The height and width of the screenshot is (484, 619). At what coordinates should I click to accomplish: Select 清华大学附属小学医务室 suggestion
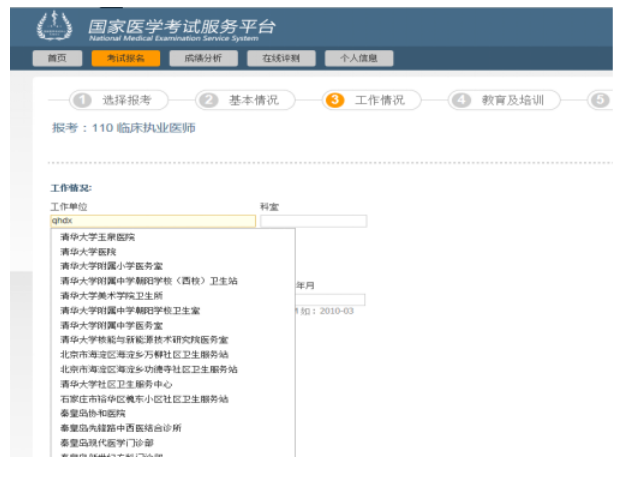click(110, 266)
